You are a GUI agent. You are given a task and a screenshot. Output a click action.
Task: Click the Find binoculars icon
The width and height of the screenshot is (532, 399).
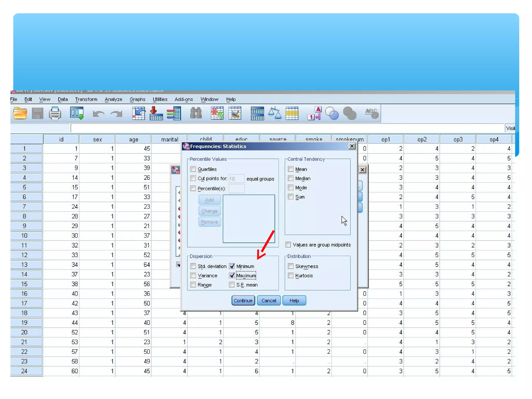point(196,114)
